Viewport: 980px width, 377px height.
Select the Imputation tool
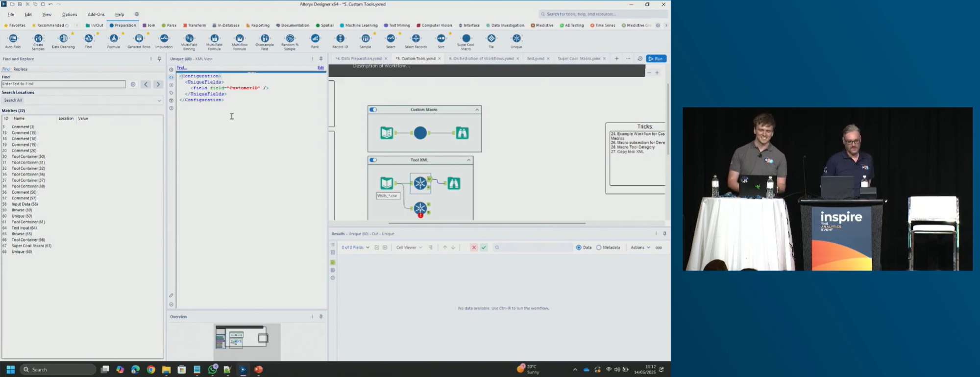pos(164,41)
